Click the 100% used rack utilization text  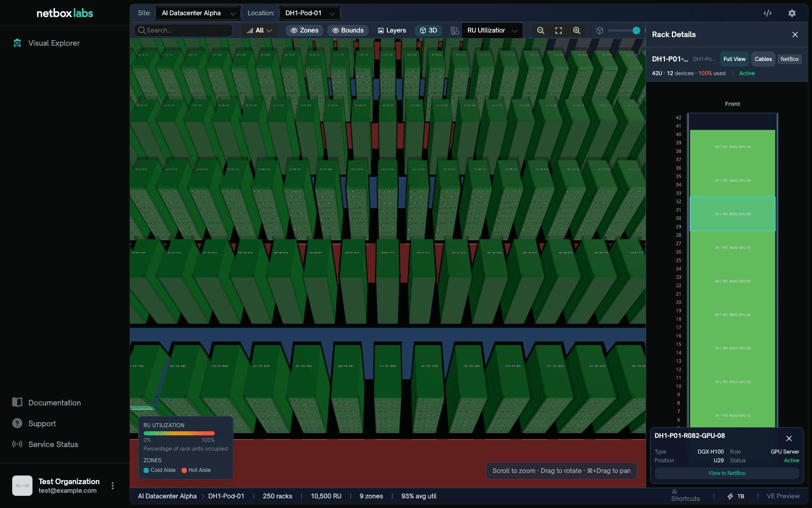712,74
